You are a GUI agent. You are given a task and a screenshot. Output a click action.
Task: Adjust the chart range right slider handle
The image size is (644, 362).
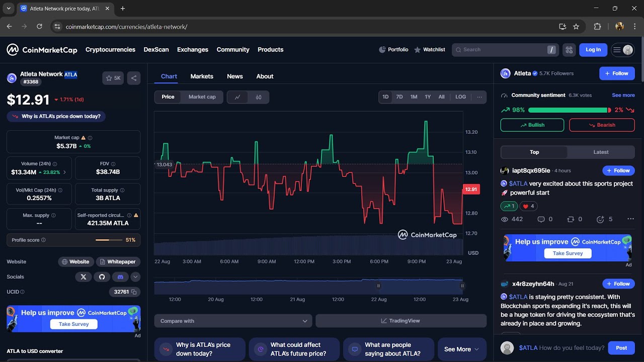(462, 286)
